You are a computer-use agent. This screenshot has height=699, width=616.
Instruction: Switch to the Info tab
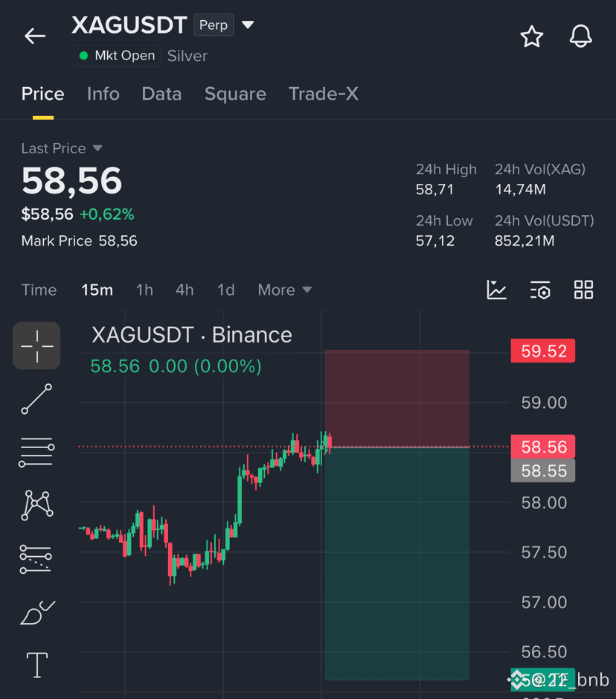click(103, 94)
